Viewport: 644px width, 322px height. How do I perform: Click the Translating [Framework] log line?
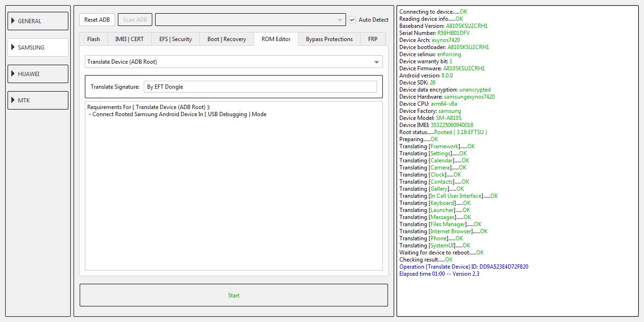(x=437, y=146)
